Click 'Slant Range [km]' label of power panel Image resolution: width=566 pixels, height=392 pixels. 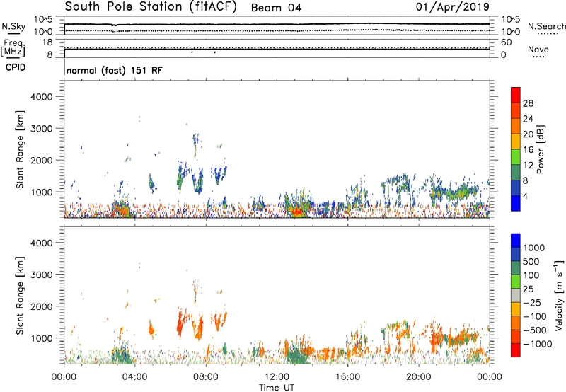(20, 149)
